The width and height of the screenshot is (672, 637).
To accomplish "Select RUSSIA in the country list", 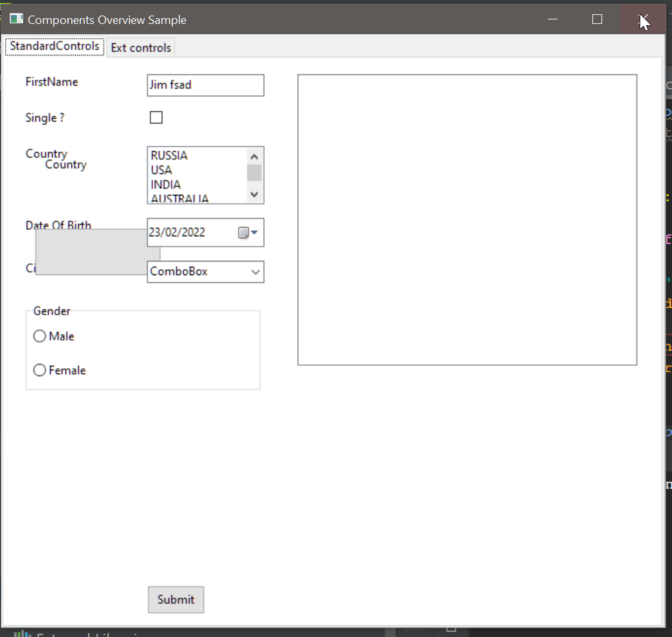I will (x=169, y=155).
